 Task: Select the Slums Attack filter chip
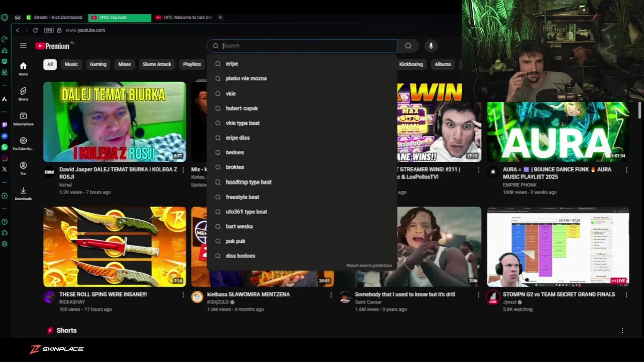tap(157, 64)
